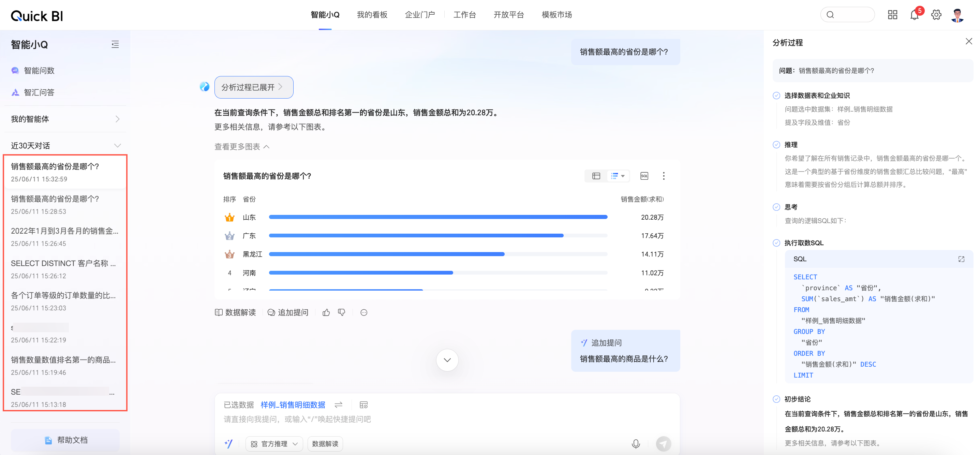Screen dimensions: 980x455
Task: Dislike the answer with thumbs down
Action: (342, 312)
